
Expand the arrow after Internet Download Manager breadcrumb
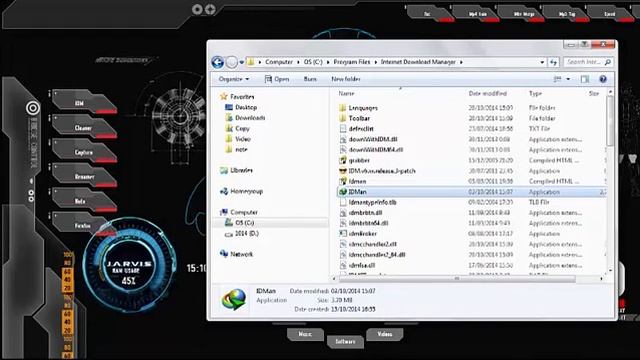click(461, 62)
